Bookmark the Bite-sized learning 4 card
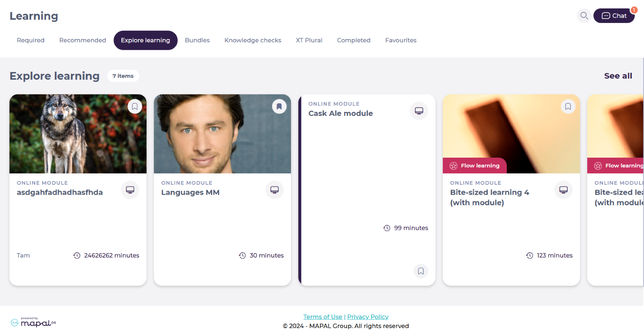 click(568, 106)
